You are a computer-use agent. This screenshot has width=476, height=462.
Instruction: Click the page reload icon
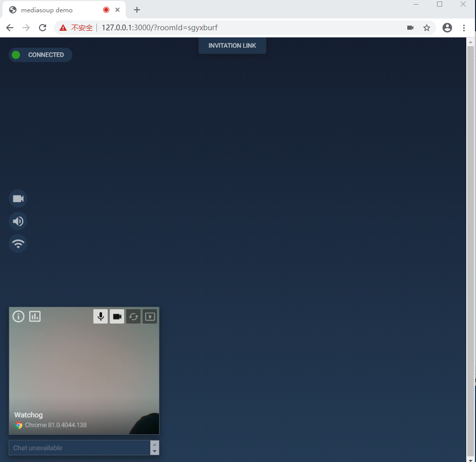click(x=43, y=28)
